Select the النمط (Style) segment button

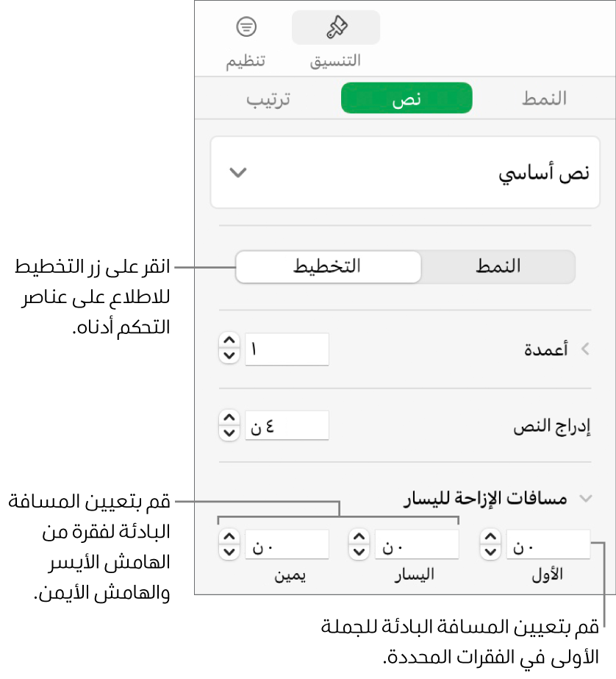[x=498, y=266]
